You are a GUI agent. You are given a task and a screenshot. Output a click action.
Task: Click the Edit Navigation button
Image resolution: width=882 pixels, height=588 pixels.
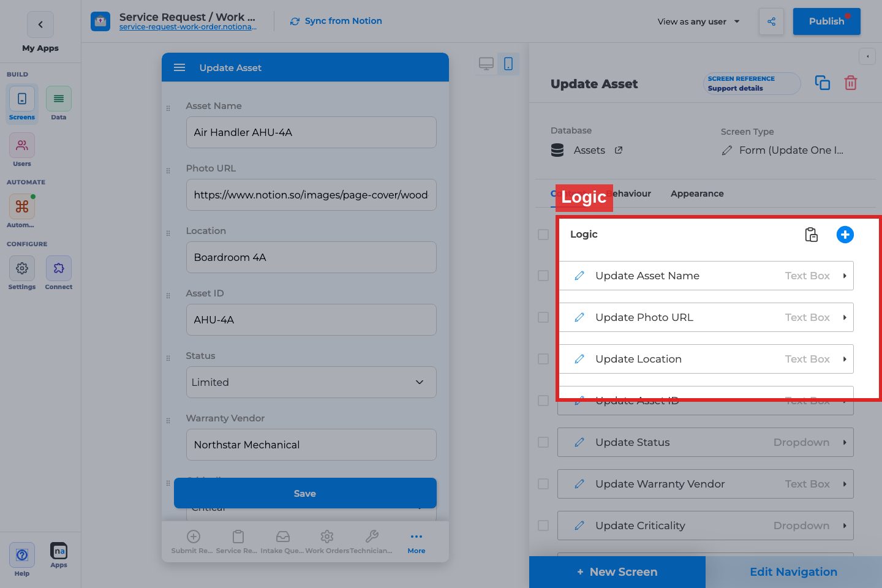[x=794, y=572]
